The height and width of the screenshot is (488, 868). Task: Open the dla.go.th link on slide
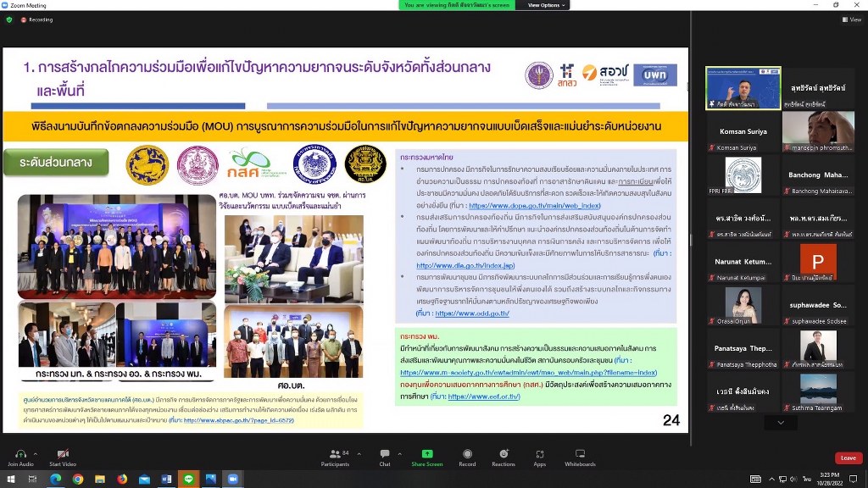(x=465, y=265)
